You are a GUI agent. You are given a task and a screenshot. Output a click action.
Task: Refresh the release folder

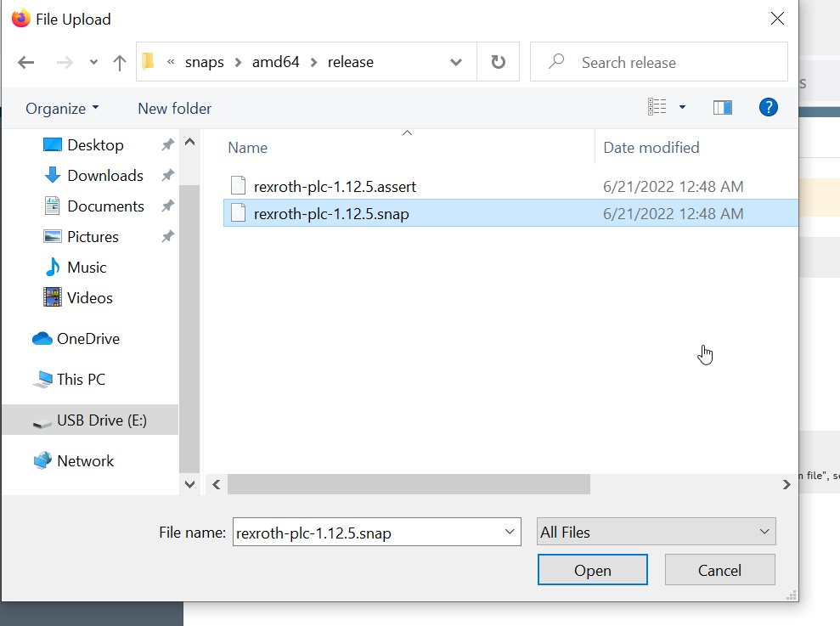(499, 62)
